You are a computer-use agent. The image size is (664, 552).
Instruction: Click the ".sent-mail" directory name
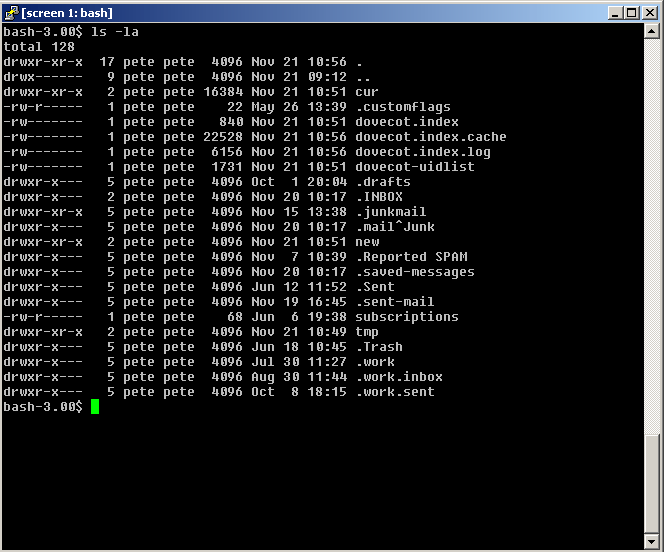[395, 302]
